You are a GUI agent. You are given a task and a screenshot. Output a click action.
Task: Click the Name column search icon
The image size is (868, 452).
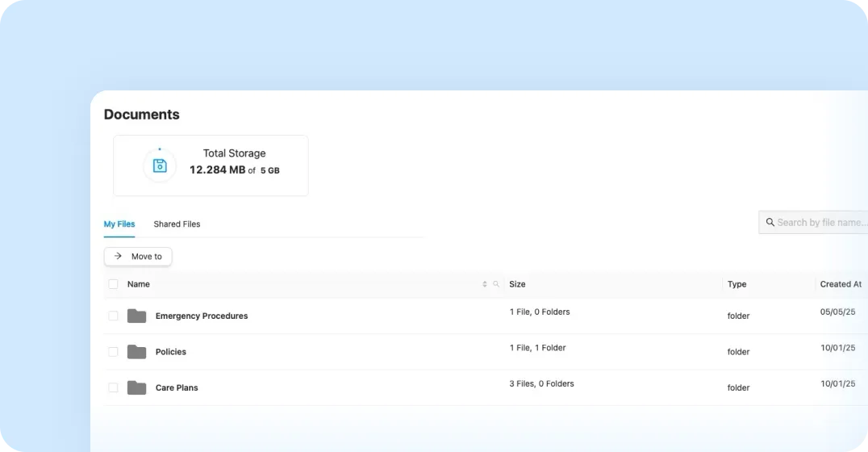click(x=496, y=284)
